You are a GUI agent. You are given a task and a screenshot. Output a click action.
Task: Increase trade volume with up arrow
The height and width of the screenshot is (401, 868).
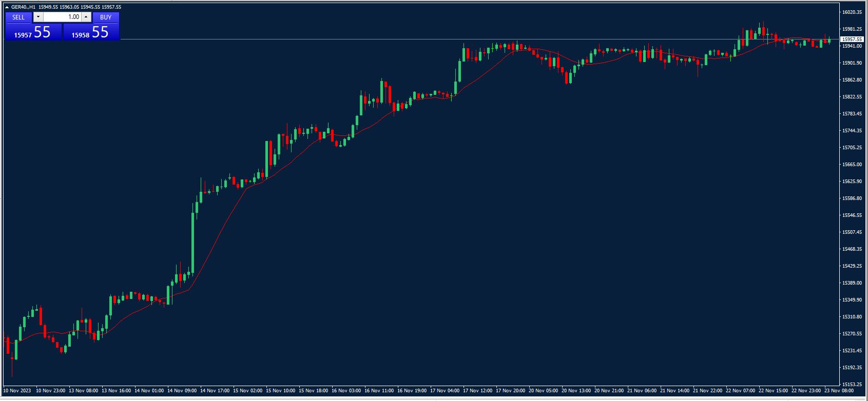pyautogui.click(x=86, y=17)
